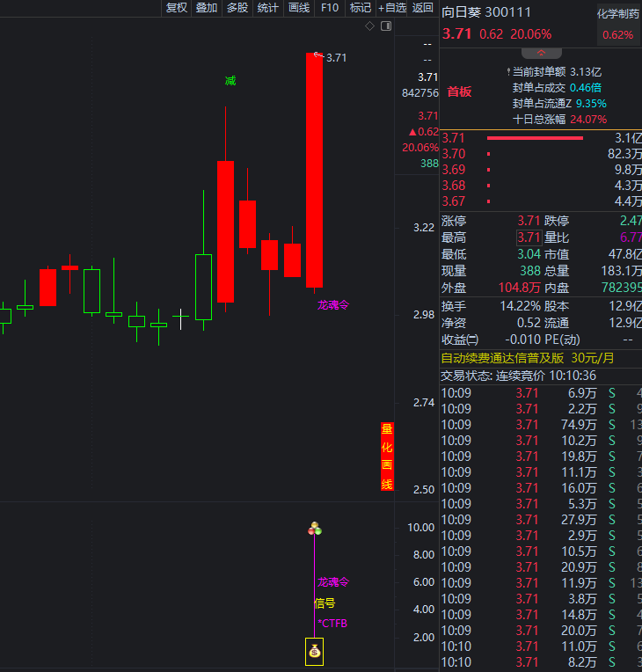Open the 叠加 overlay option
The image size is (642, 672).
click(207, 8)
